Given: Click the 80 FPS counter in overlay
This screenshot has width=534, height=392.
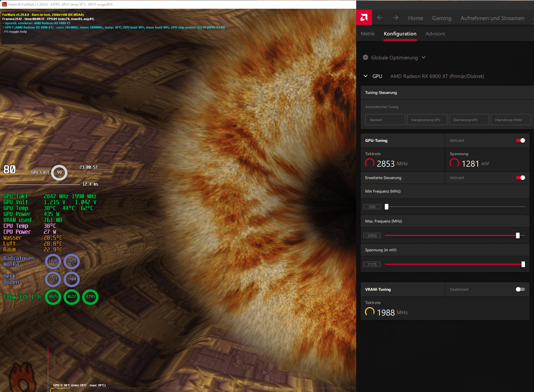Looking at the screenshot, I should pos(10,169).
